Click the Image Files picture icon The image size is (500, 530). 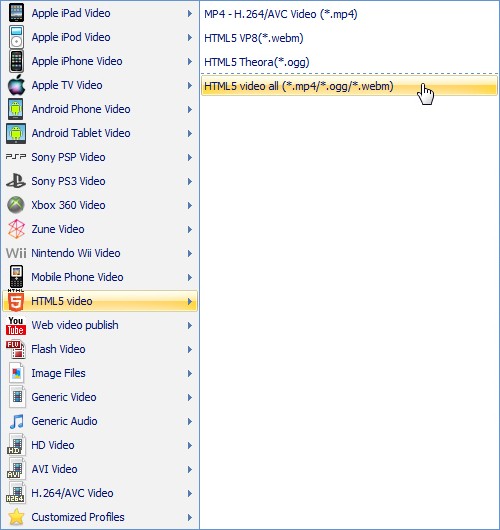coord(17,373)
